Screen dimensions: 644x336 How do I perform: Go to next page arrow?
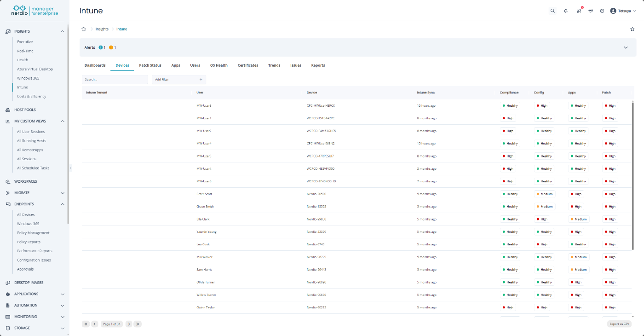(x=129, y=324)
